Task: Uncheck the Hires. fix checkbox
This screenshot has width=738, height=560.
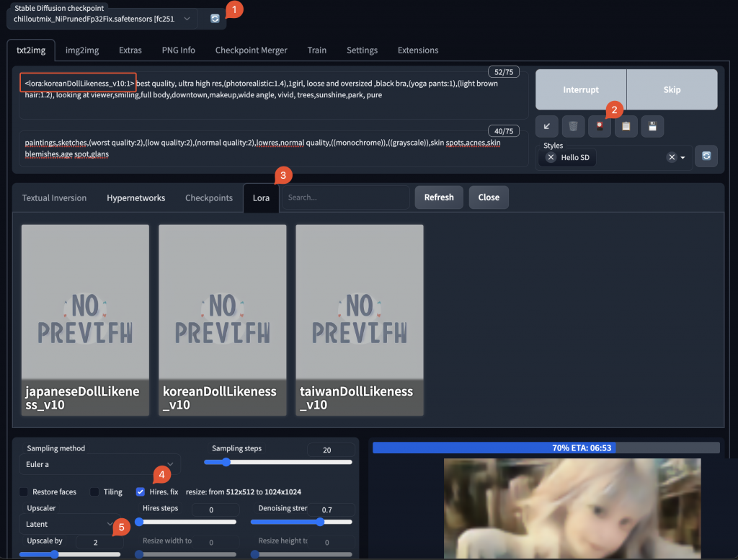Action: (x=141, y=492)
